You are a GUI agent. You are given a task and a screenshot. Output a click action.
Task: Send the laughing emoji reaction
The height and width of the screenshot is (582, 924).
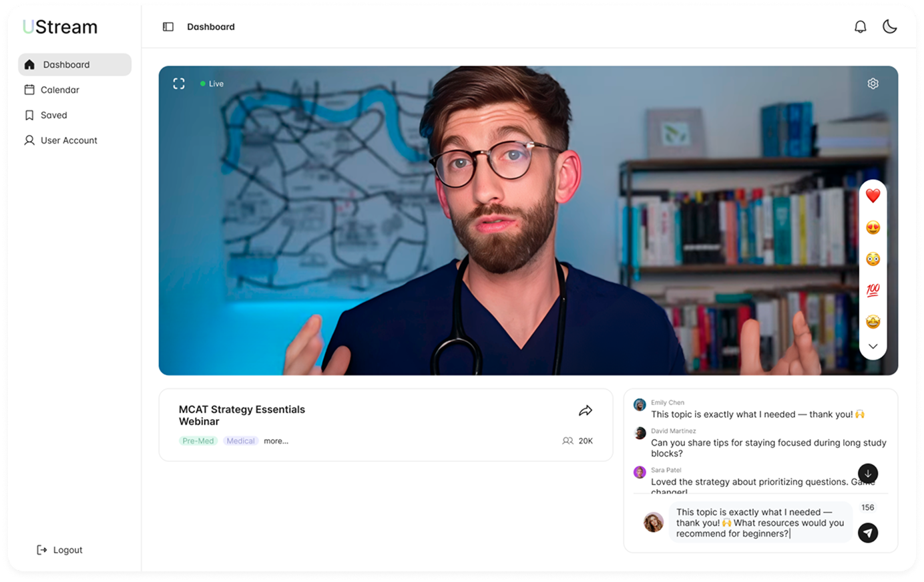[x=873, y=321]
